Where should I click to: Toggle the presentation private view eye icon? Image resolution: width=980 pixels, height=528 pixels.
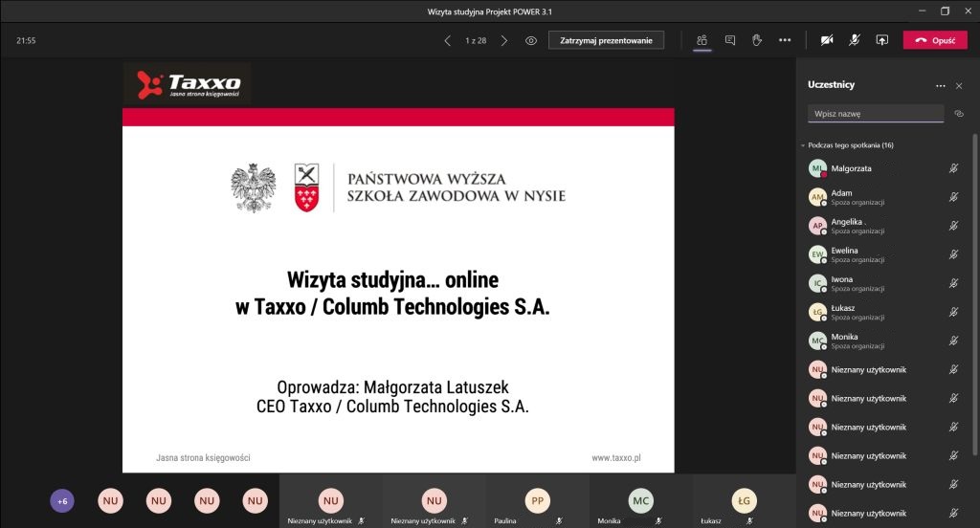click(x=531, y=40)
